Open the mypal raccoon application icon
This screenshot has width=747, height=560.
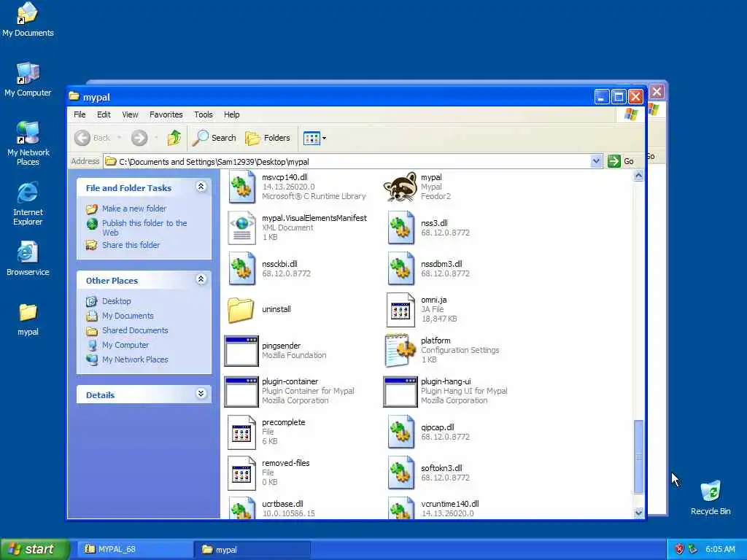pyautogui.click(x=400, y=187)
